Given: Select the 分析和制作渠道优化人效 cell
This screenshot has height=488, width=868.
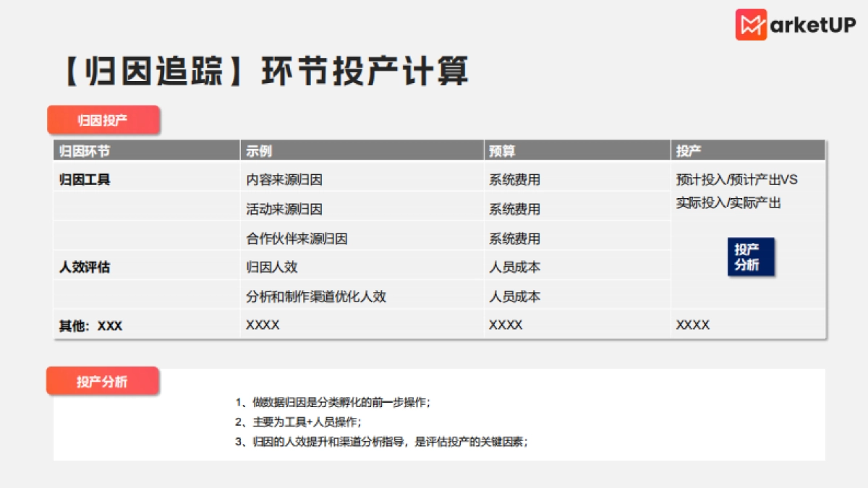Looking at the screenshot, I should point(317,296).
